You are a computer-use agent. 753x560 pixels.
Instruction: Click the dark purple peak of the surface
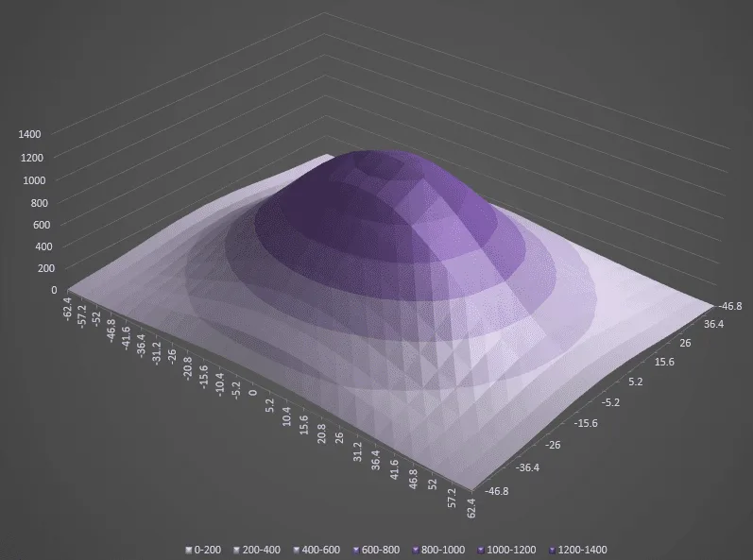point(380,164)
